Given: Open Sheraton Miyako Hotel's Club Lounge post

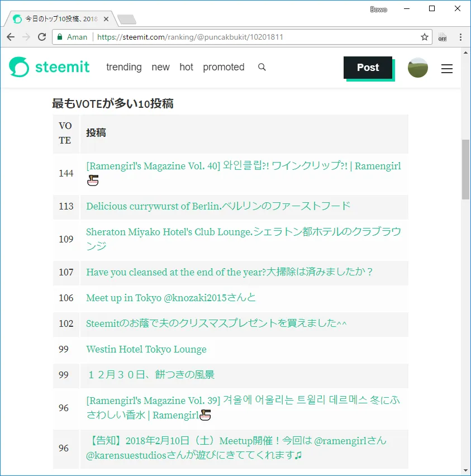Looking at the screenshot, I should coord(244,239).
